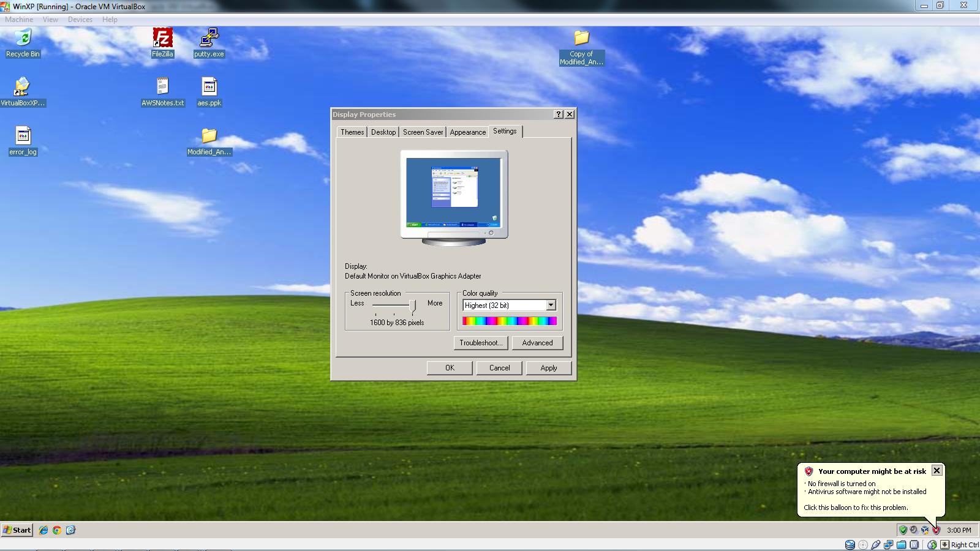Switch to the Screen Saver tab
Image resolution: width=980 pixels, height=551 pixels.
(423, 132)
